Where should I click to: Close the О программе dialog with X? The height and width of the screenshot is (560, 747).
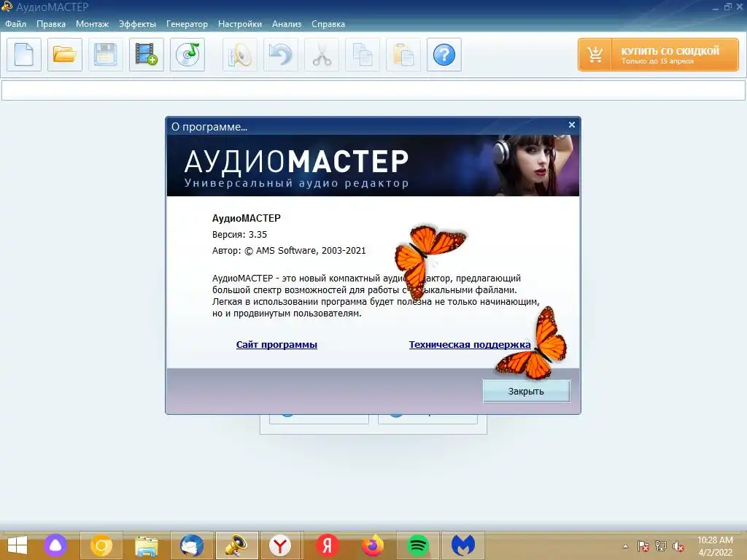pos(572,125)
